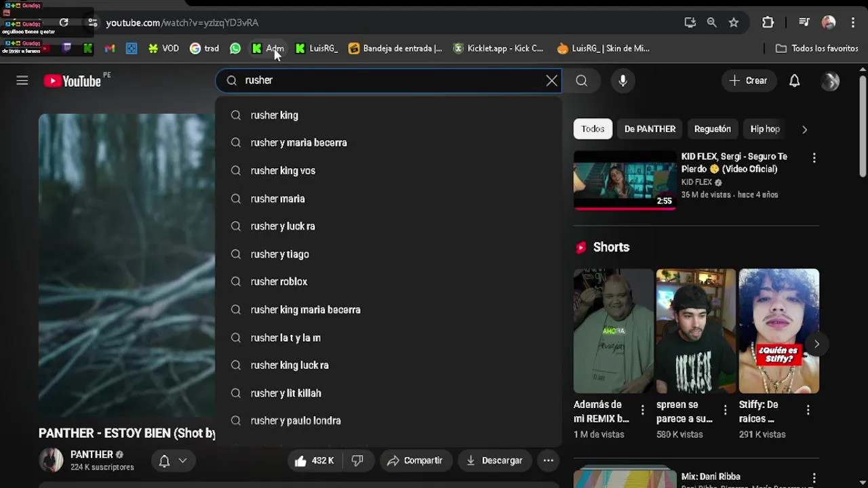Open options for 'spreen se parece' Short
The height and width of the screenshot is (488, 868).
click(x=725, y=410)
